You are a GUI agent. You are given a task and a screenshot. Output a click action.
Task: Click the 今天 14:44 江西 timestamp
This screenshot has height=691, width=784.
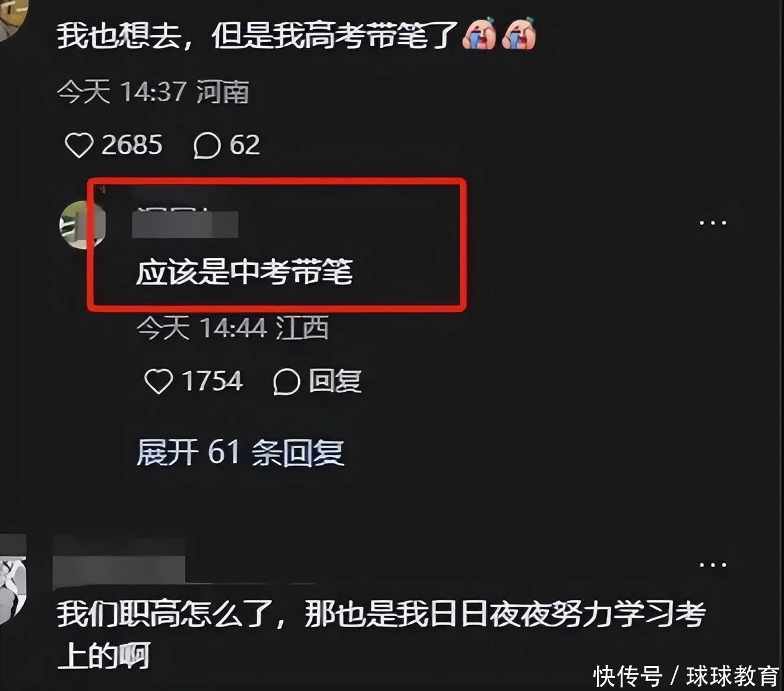click(x=232, y=328)
